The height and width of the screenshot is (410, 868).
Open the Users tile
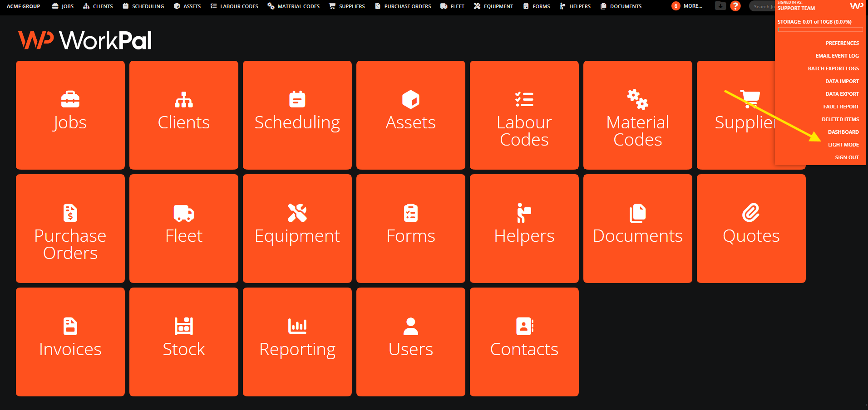coord(411,342)
